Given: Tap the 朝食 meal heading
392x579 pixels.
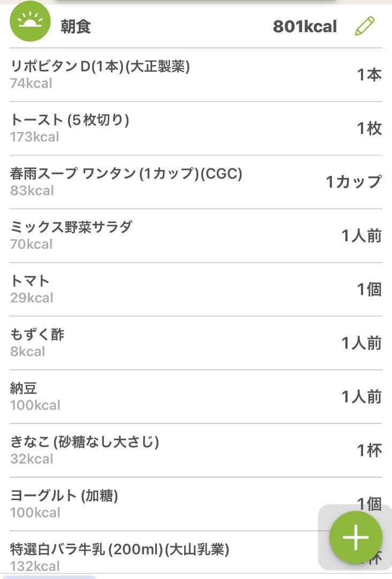Looking at the screenshot, I should 76,27.
